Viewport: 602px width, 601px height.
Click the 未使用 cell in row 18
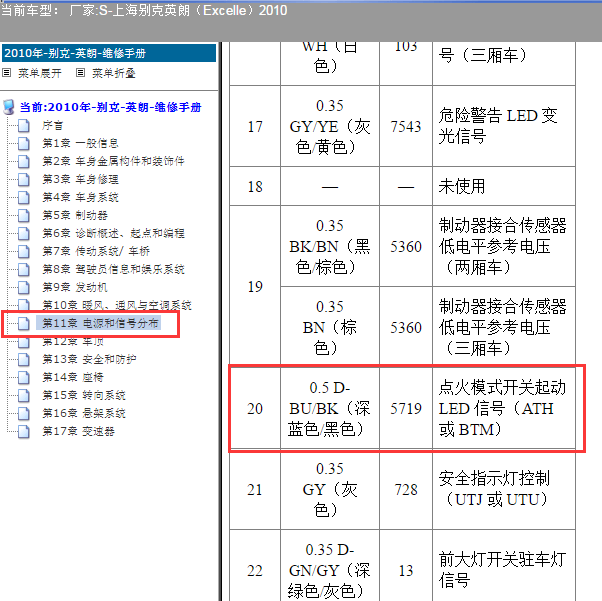(x=504, y=186)
